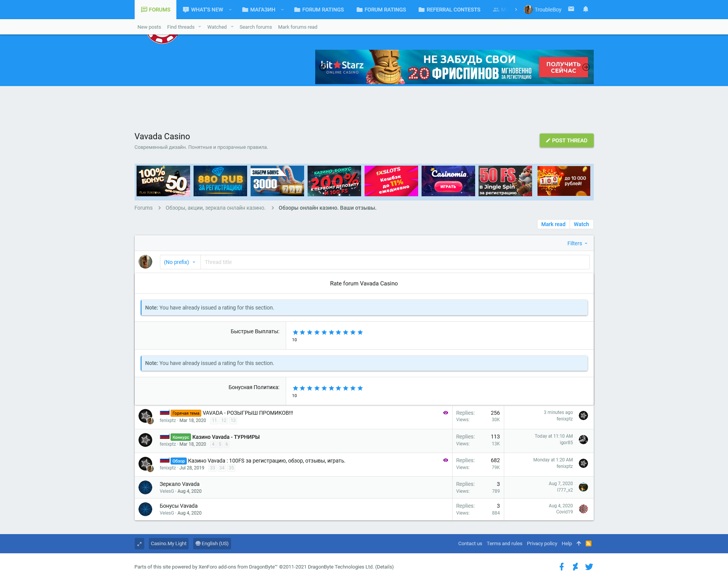The height and width of the screenshot is (580, 728).
Task: Open the Twitter share icon
Action: click(589, 567)
